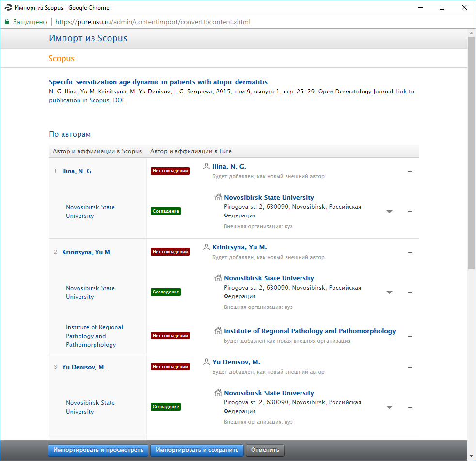This screenshot has width=476, height=461.
Task: Click the organization icon in Yu Denisov's Novosibirsk State University row
Action: 218,393
